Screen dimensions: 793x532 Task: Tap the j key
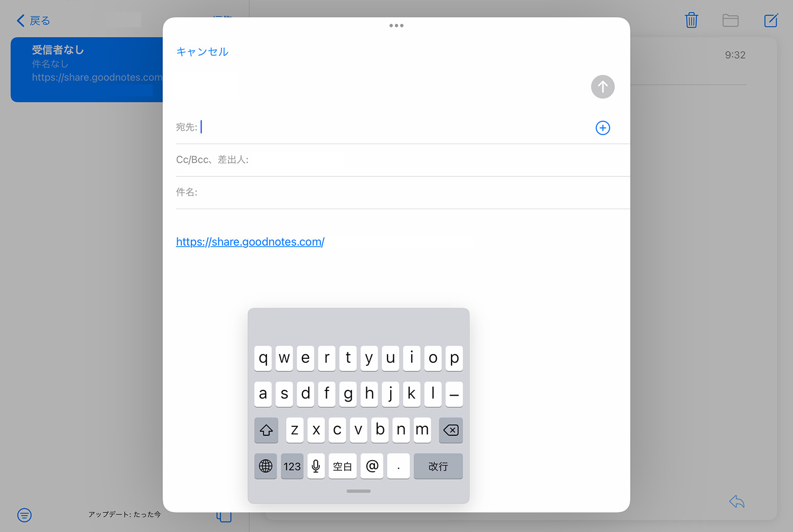coord(390,394)
